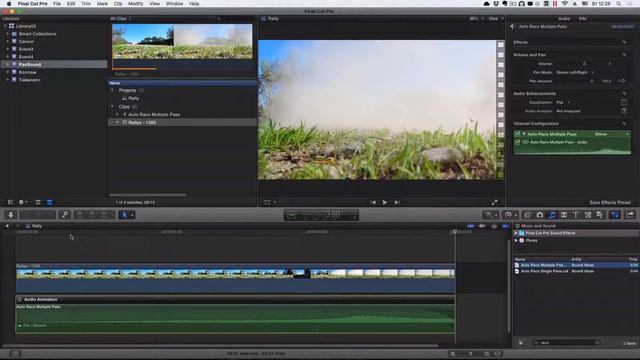Adjust the Volume slider in inspector

tap(584, 64)
